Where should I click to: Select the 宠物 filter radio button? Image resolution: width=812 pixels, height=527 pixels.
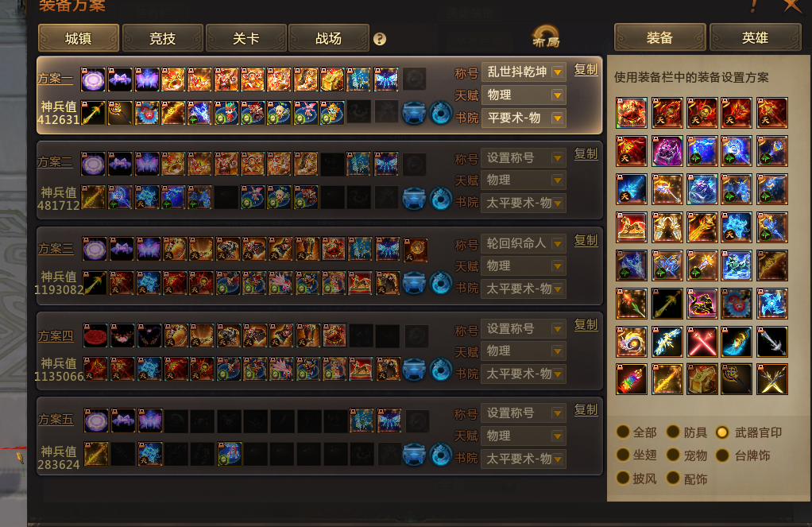point(673,455)
